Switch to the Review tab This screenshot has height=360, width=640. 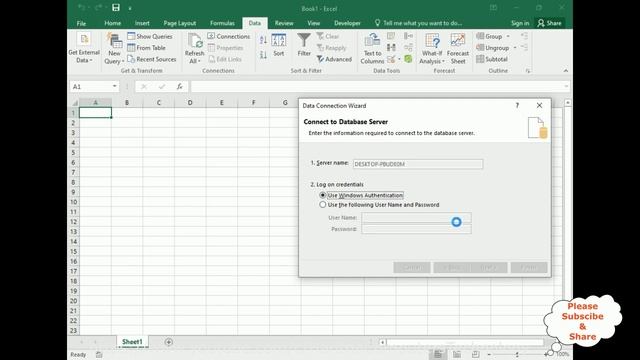[x=284, y=23]
